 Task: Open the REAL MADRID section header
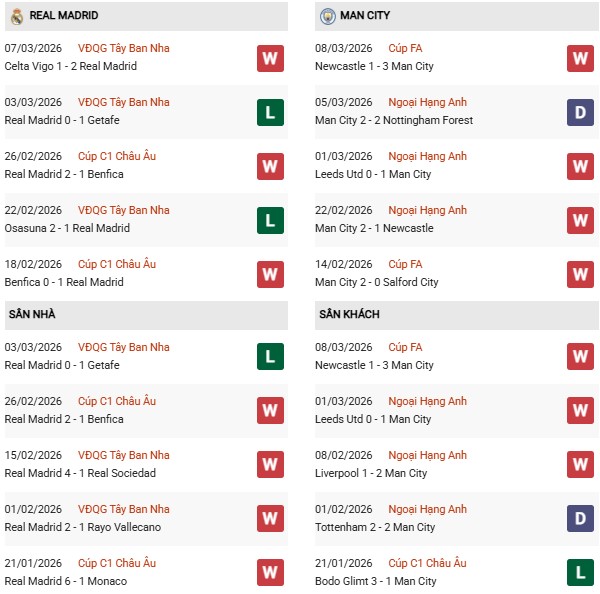click(x=64, y=16)
